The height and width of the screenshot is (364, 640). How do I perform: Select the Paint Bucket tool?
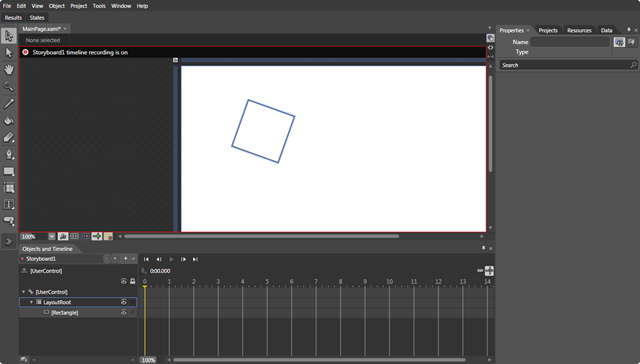[9, 120]
